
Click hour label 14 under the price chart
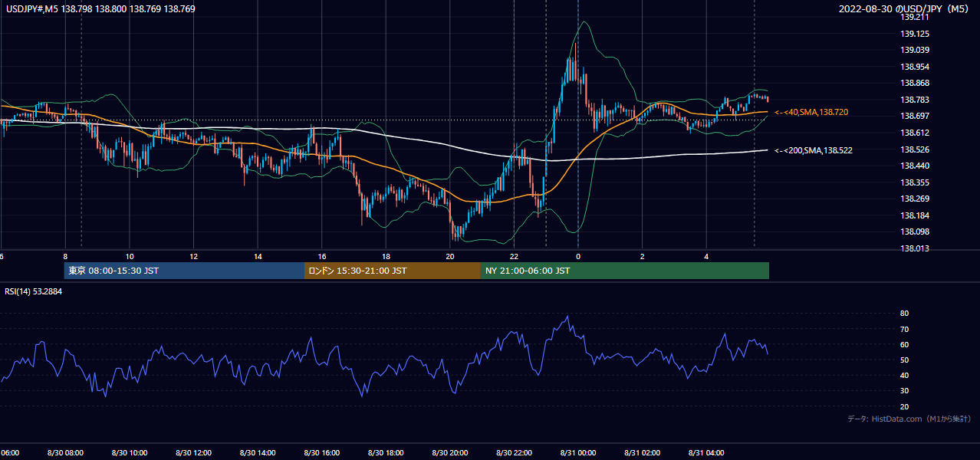[x=258, y=256]
